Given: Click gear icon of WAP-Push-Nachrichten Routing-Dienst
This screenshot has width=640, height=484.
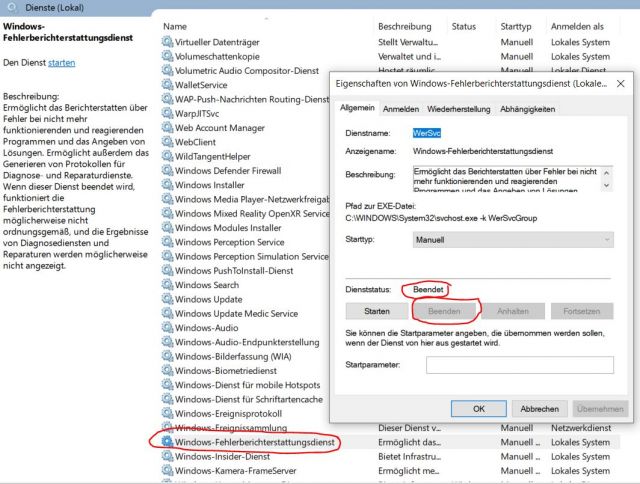Looking at the screenshot, I should click(167, 99).
